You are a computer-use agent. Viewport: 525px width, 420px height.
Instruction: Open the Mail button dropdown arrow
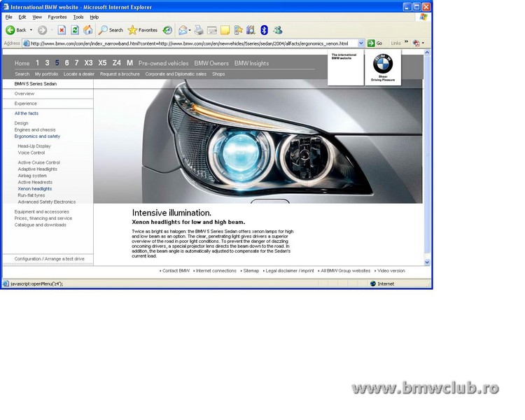(x=190, y=30)
